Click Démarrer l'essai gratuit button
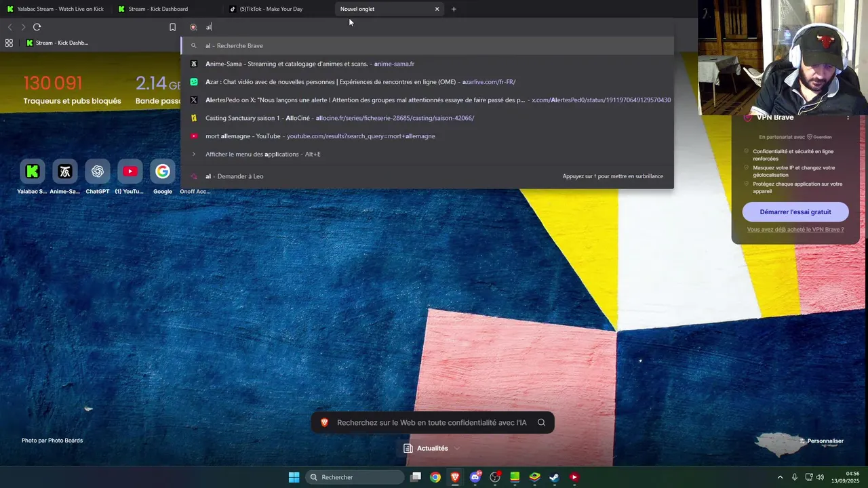 point(795,211)
